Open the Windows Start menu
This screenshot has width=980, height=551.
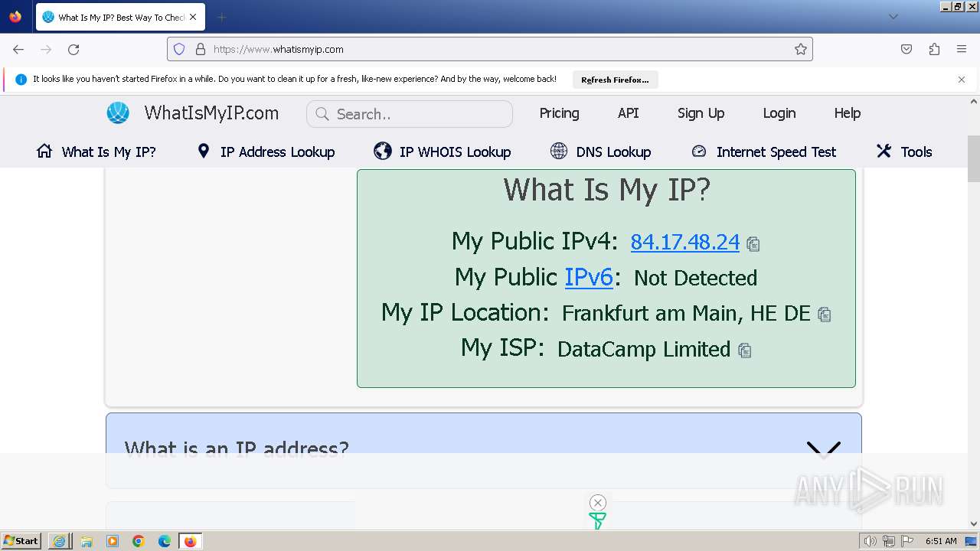tap(21, 541)
